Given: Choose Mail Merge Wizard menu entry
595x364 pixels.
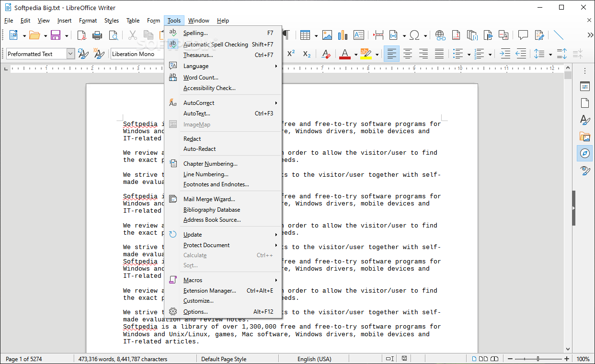Looking at the screenshot, I should [223, 199].
